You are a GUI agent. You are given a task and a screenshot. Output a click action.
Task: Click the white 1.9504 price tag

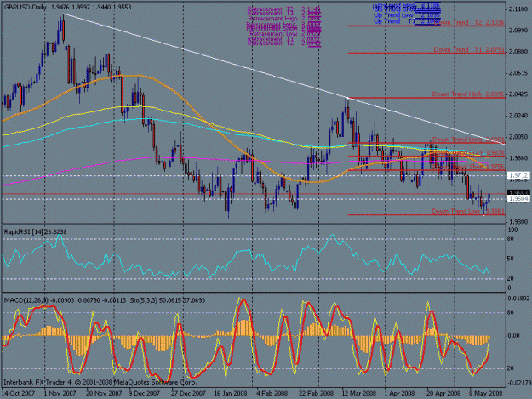pyautogui.click(x=518, y=199)
